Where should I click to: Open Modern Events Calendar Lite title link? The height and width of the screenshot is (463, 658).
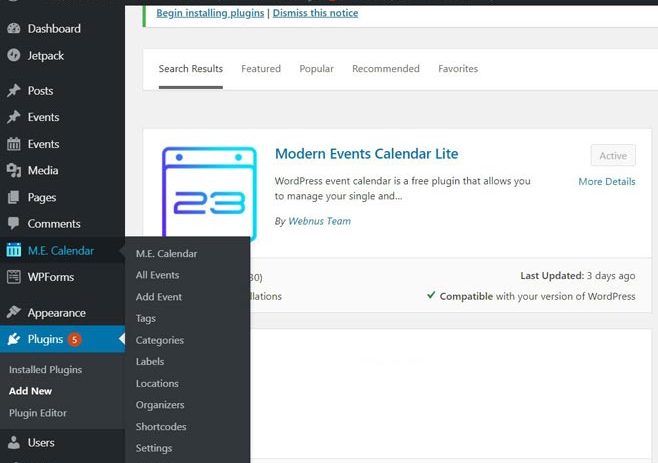366,154
